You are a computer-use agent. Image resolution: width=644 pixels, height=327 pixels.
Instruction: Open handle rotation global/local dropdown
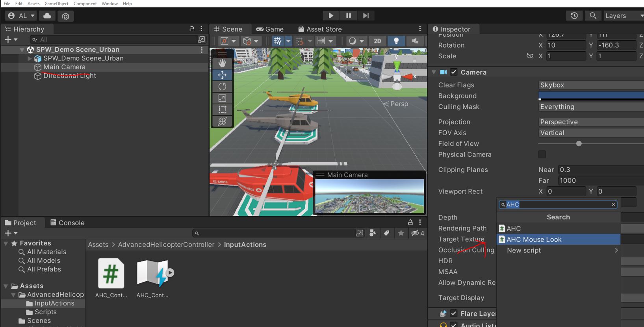click(x=251, y=41)
